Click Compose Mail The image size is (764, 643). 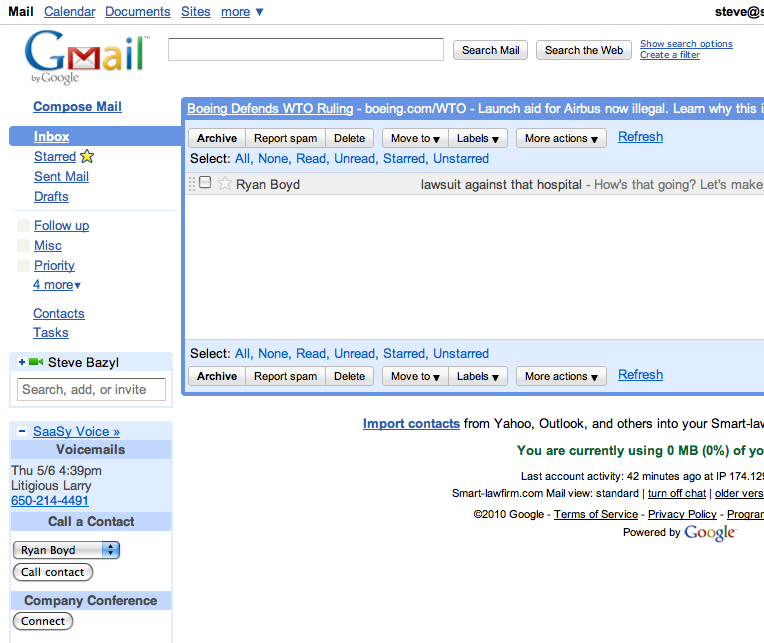coord(77,107)
